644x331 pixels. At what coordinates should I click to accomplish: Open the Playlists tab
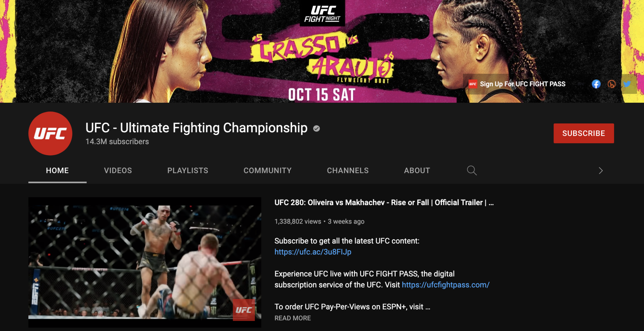pyautogui.click(x=188, y=171)
